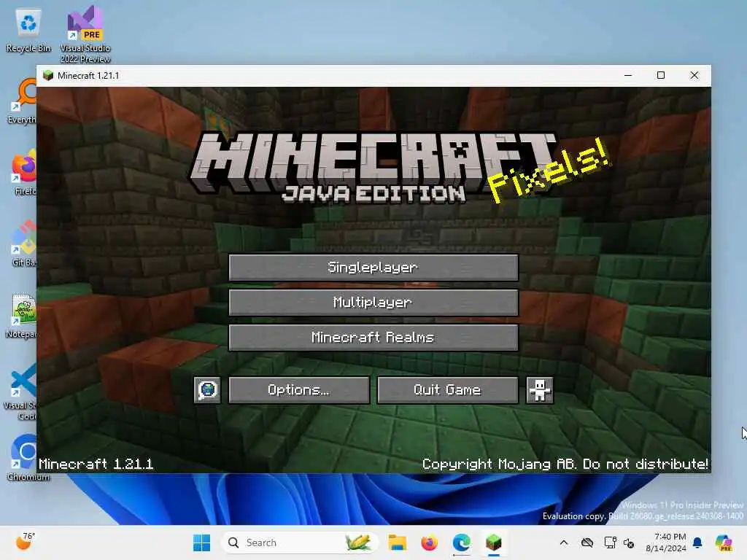Select the Git Bash desktop shortcut
The height and width of the screenshot is (560, 747).
click(24, 244)
